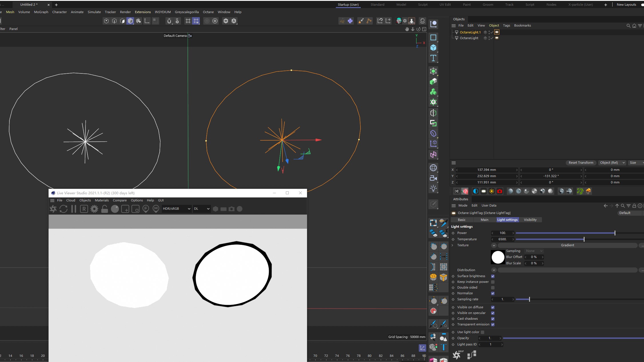Screen dimensions: 644x362
Task: Adjust the Temperature slider
Action: tap(584, 239)
